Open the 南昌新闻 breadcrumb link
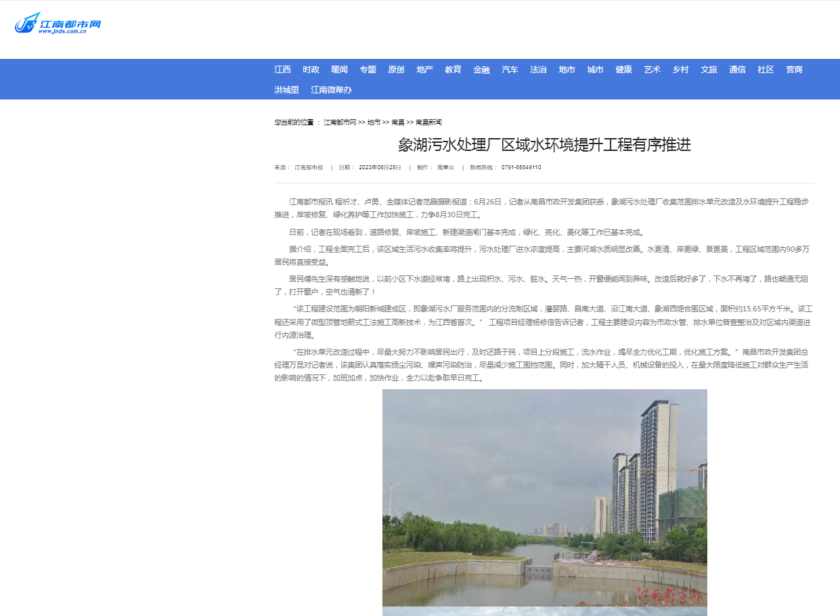The height and width of the screenshot is (616, 840). pos(428,123)
